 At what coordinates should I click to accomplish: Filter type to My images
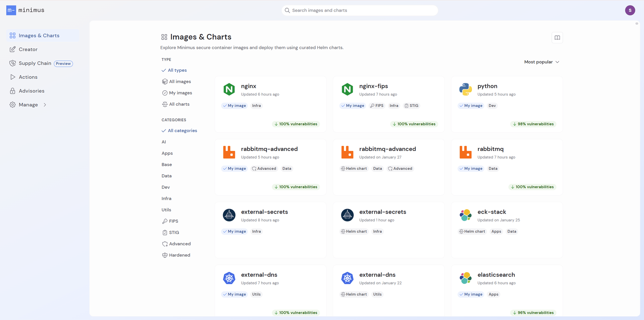tap(177, 93)
